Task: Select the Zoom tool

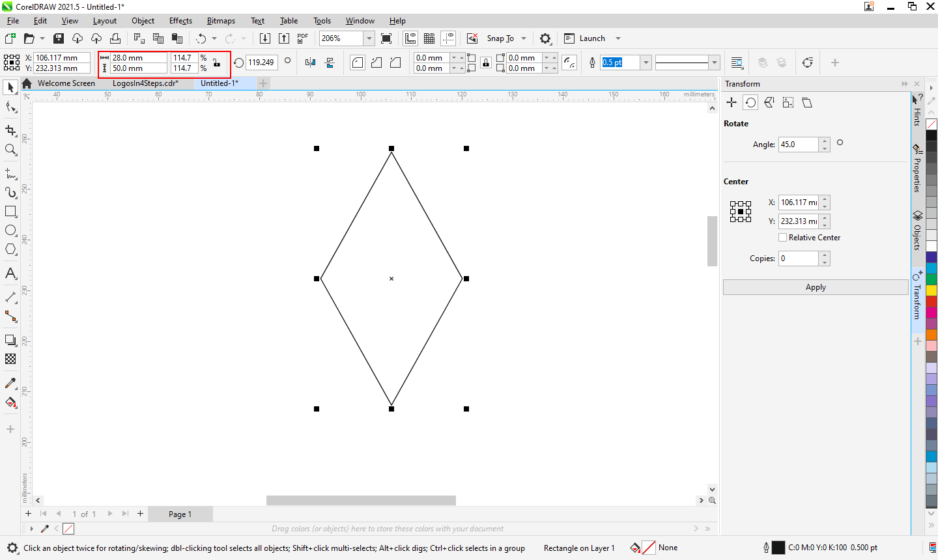Action: [10, 150]
